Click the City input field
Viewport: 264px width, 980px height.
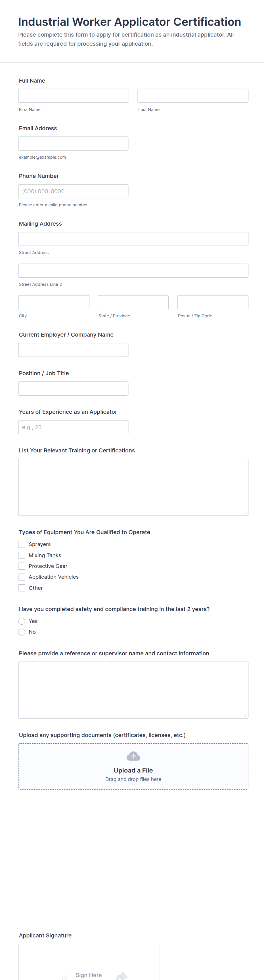[54, 302]
